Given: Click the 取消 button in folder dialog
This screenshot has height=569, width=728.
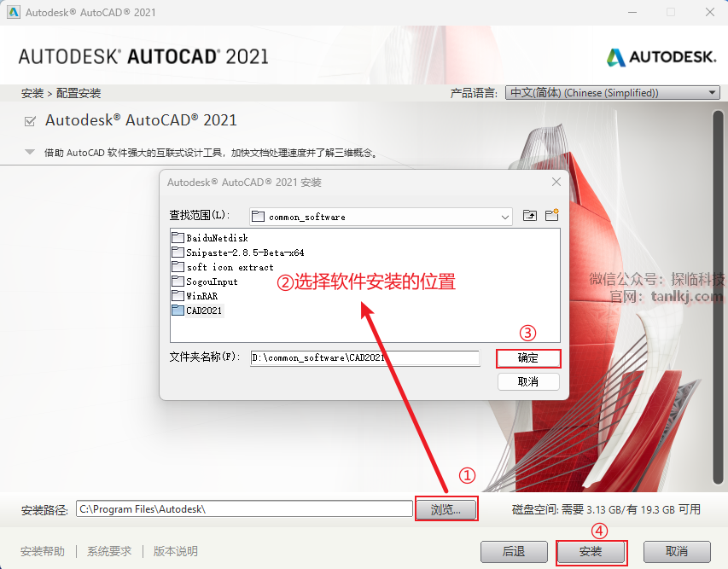Looking at the screenshot, I should point(528,382).
